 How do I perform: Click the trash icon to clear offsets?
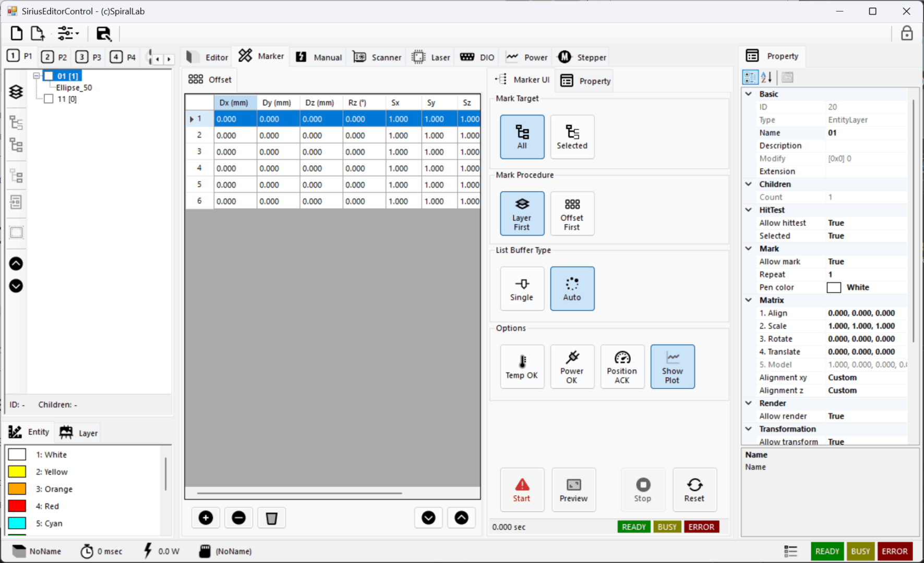coord(271,518)
